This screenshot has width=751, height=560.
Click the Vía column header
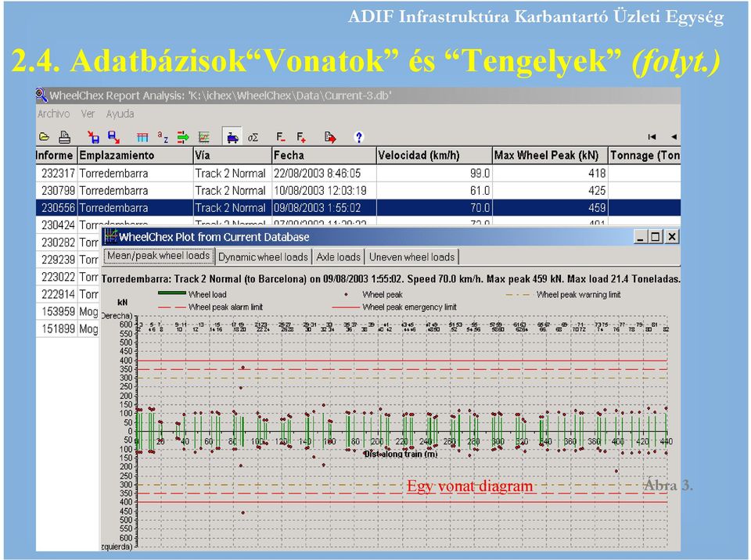(232, 155)
